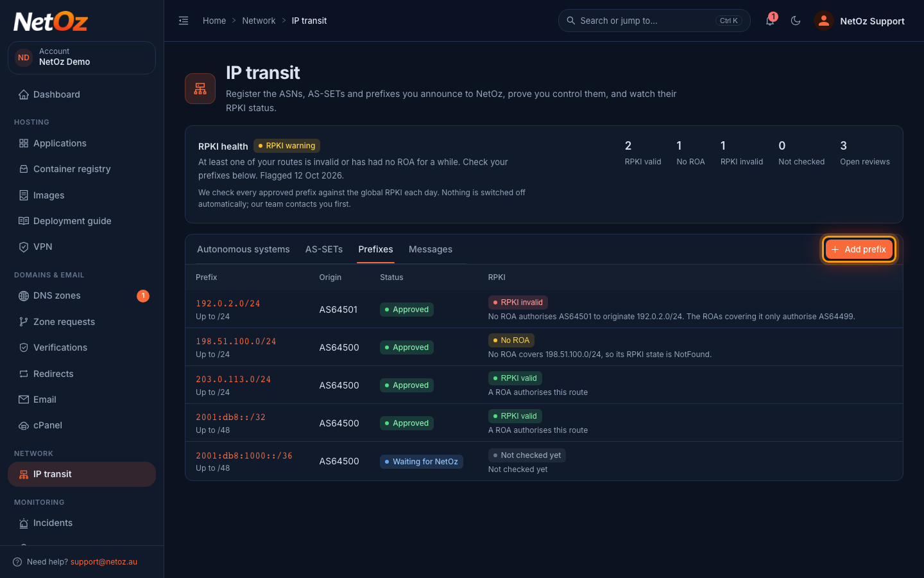The height and width of the screenshot is (578, 924).
Task: Select IP transit in the sidebar
Action: (81, 474)
